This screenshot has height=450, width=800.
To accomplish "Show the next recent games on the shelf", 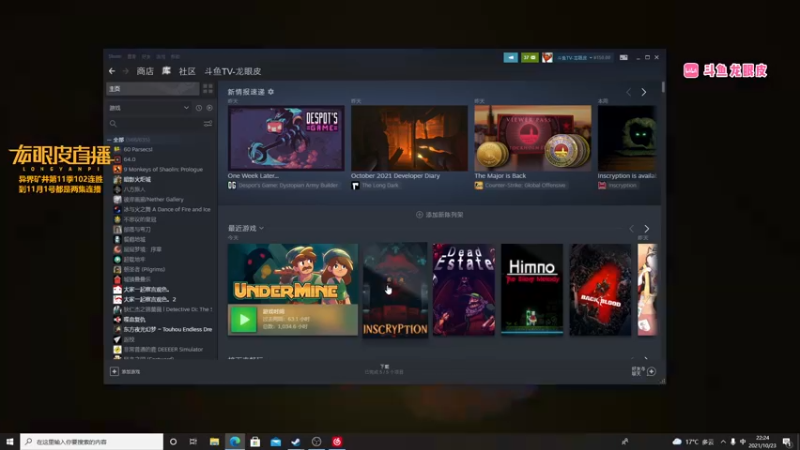I will click(646, 229).
